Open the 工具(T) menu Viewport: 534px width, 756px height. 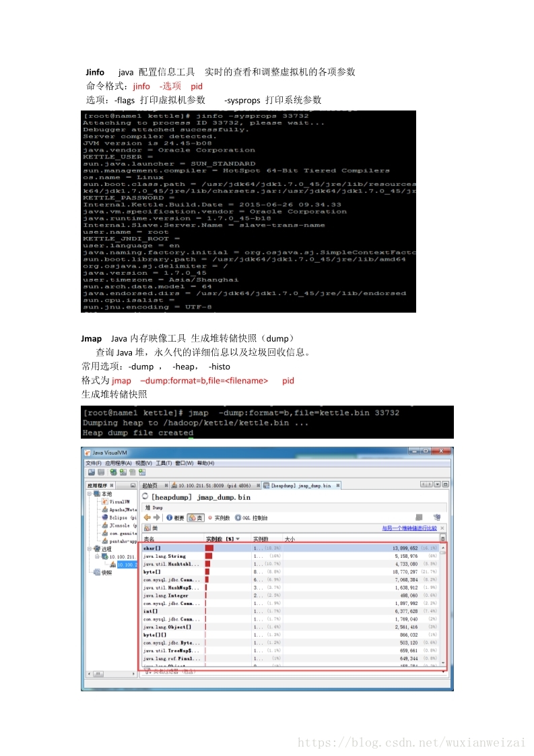point(164,463)
